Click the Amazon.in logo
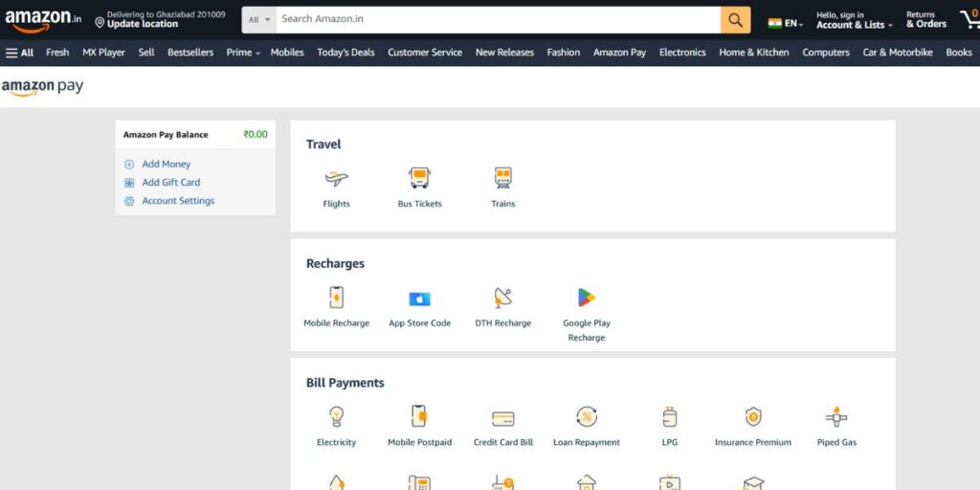Screen dimensions: 980x490 point(43,20)
